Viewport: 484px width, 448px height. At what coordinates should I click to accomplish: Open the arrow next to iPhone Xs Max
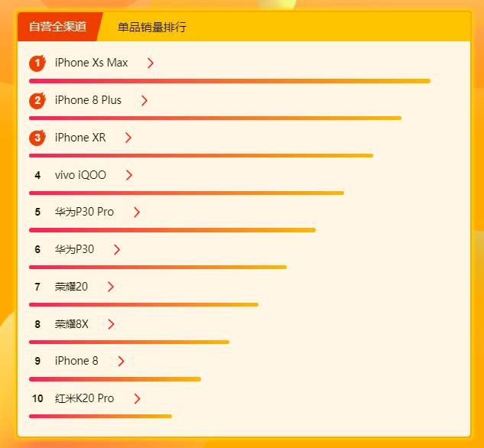151,63
